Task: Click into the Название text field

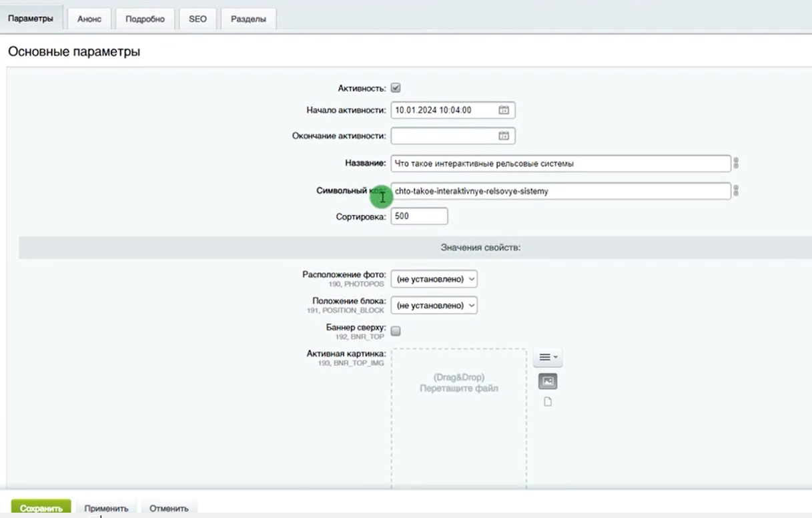Action: coord(561,164)
